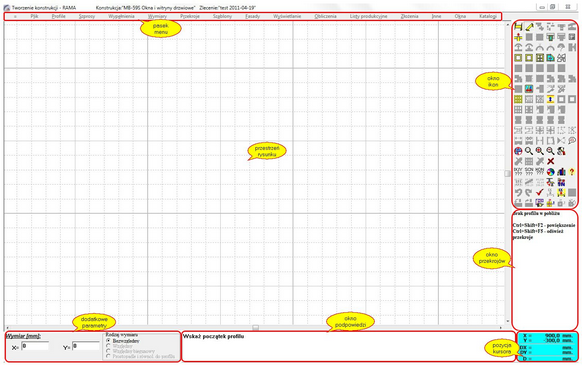Screen dimensions: 582x366
Task: Select the Względny dimension radio button
Action: [108, 346]
